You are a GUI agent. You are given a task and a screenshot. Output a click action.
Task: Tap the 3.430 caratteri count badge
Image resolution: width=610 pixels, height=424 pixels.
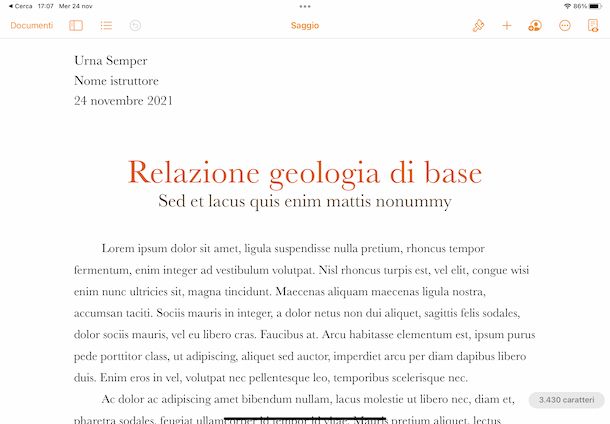566,400
